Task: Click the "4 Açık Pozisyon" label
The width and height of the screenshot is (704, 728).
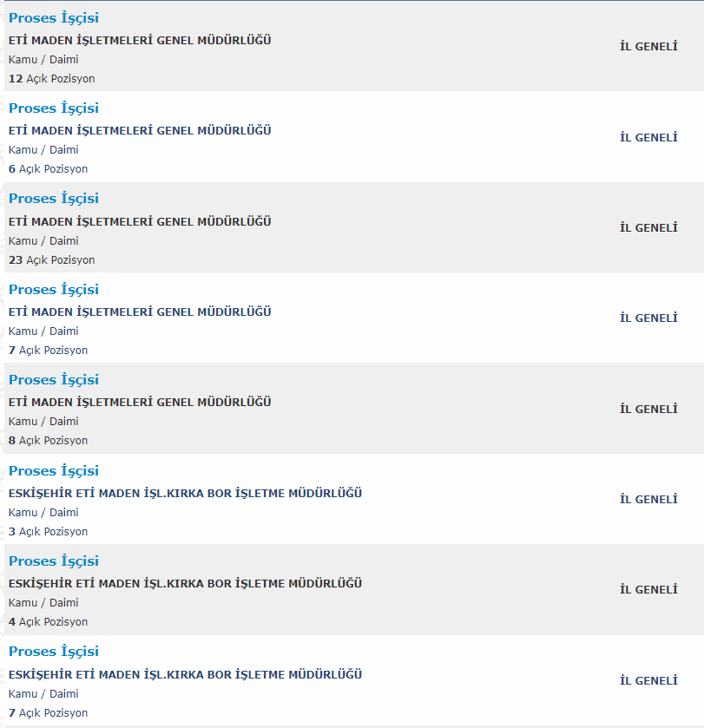Action: pyautogui.click(x=48, y=622)
